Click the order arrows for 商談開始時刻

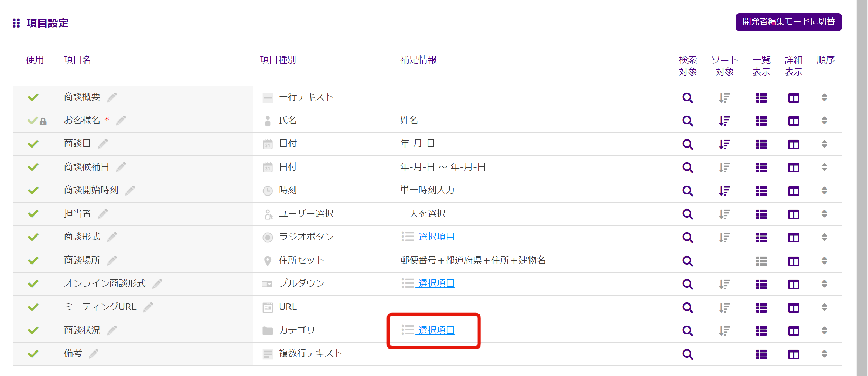[825, 191]
